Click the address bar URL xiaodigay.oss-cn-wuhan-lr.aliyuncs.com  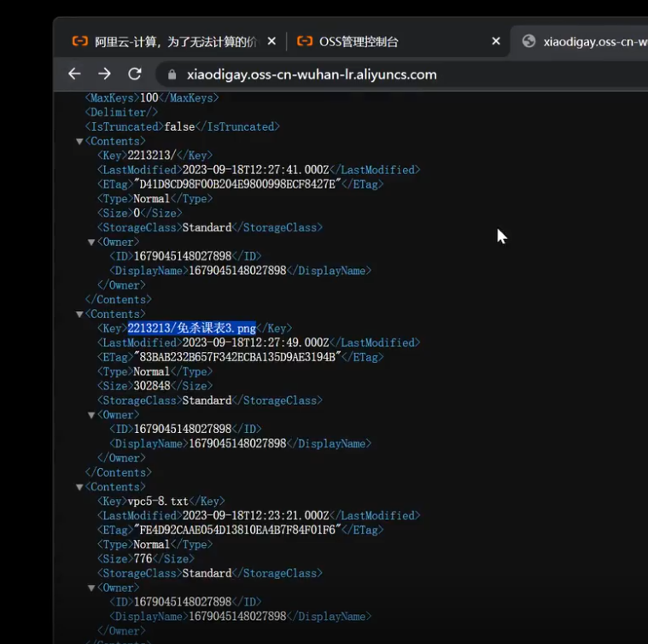(x=312, y=74)
